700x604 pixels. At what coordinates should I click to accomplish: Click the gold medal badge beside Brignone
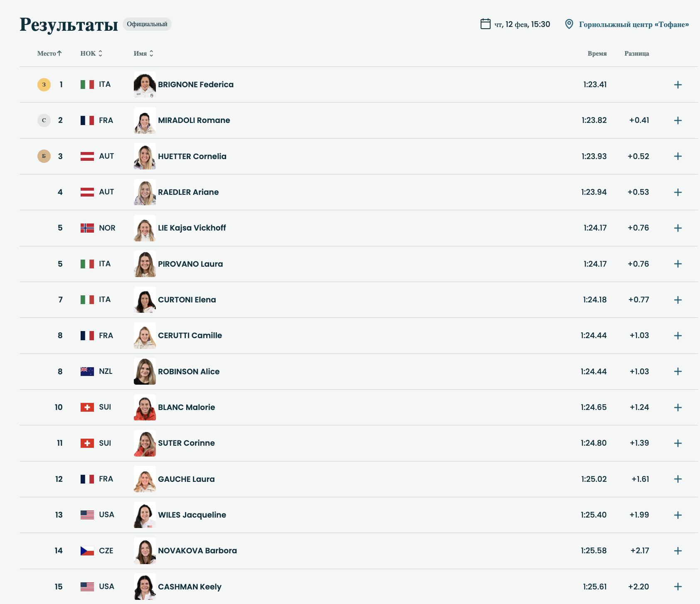(x=44, y=85)
